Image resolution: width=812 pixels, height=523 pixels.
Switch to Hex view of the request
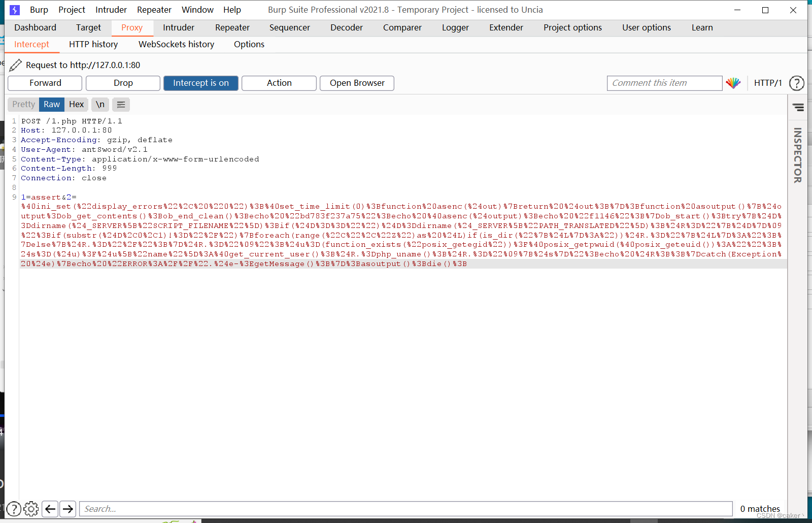pos(76,105)
